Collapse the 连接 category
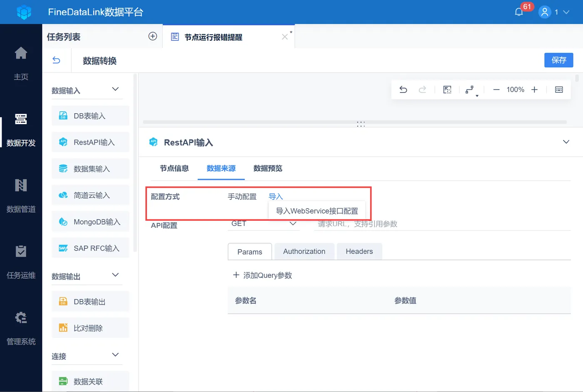 click(115, 355)
